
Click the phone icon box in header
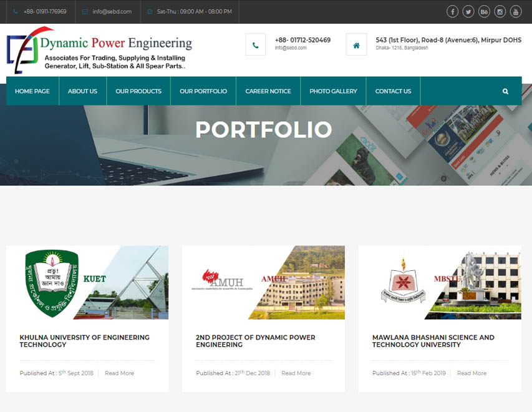[256, 44]
